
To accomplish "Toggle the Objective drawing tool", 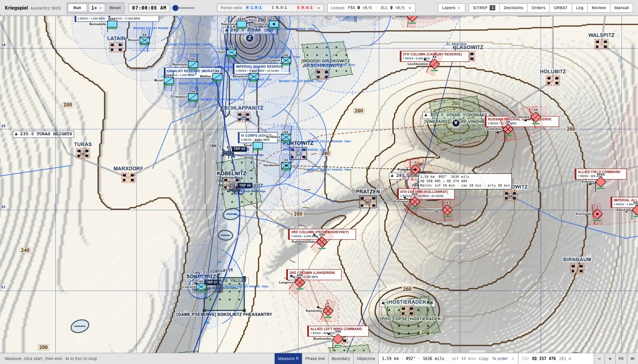I will (366, 358).
